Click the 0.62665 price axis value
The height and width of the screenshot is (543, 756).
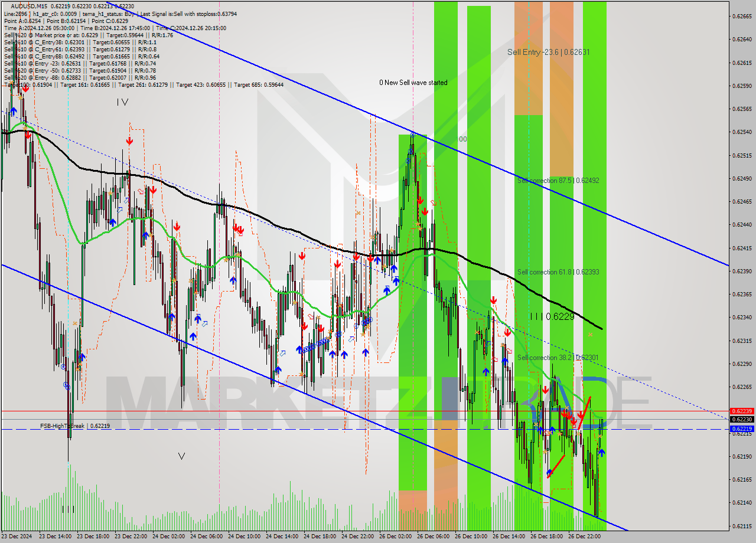point(741,16)
